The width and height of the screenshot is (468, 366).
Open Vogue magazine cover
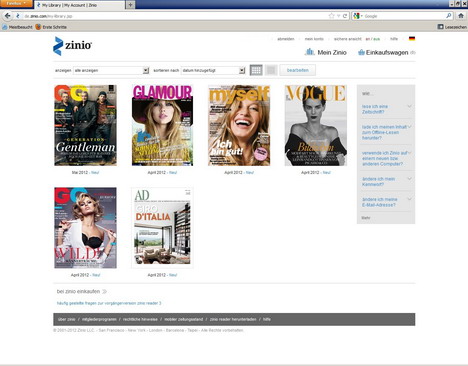(316, 125)
